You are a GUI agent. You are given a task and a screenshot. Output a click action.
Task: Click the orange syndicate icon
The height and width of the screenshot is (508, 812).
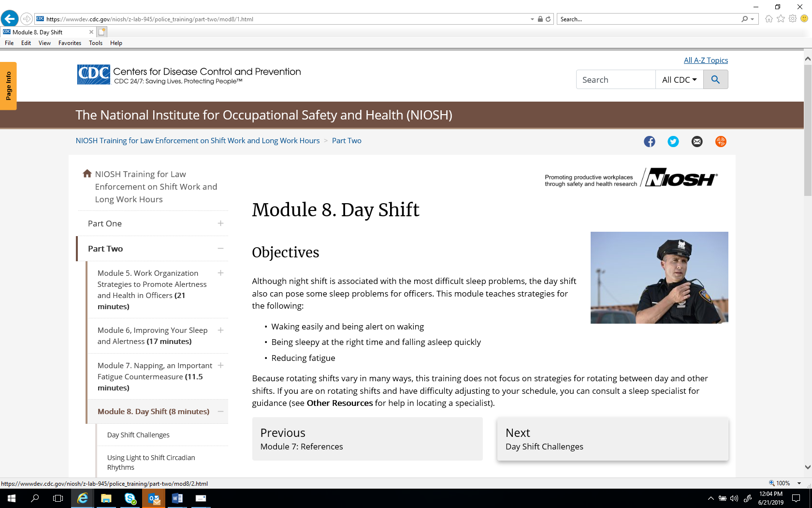click(x=721, y=141)
